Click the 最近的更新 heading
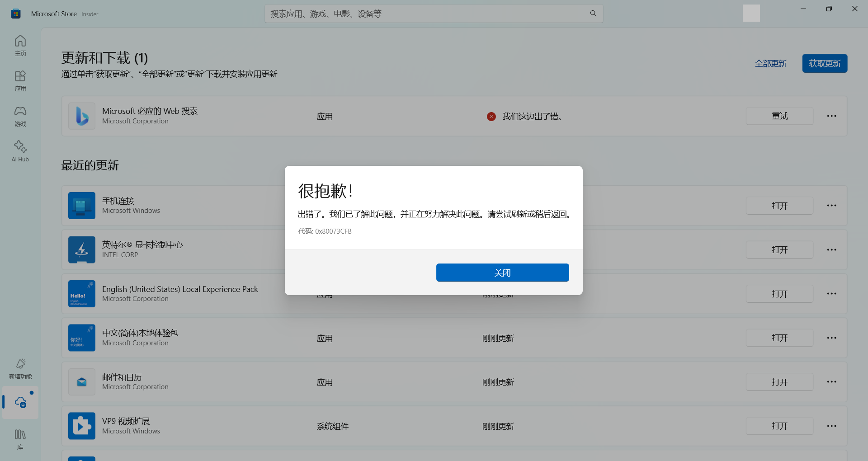The width and height of the screenshot is (868, 461). coord(90,165)
